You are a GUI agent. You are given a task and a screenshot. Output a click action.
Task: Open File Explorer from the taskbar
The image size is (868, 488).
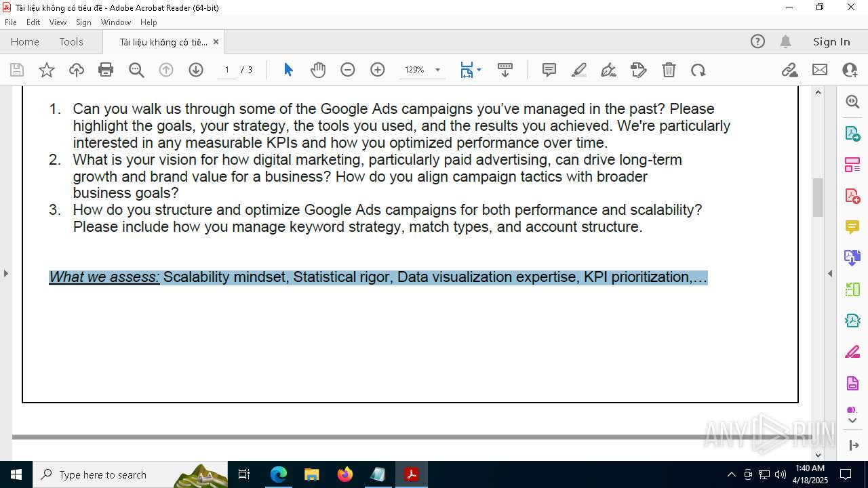coord(312,474)
